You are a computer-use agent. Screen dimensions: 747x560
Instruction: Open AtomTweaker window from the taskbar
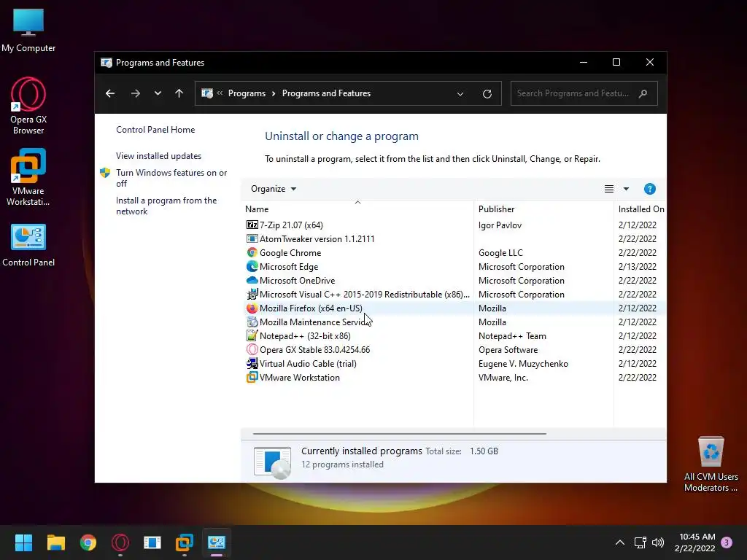[152, 542]
